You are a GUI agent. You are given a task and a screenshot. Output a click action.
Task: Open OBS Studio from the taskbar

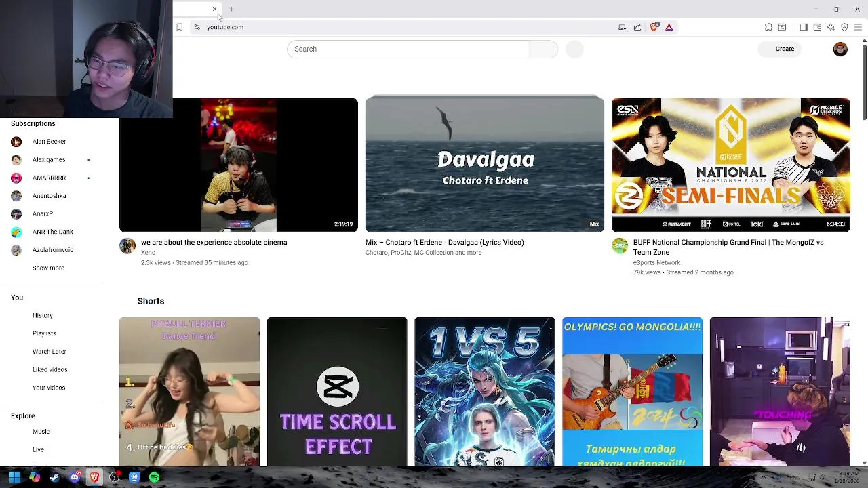[x=115, y=477]
